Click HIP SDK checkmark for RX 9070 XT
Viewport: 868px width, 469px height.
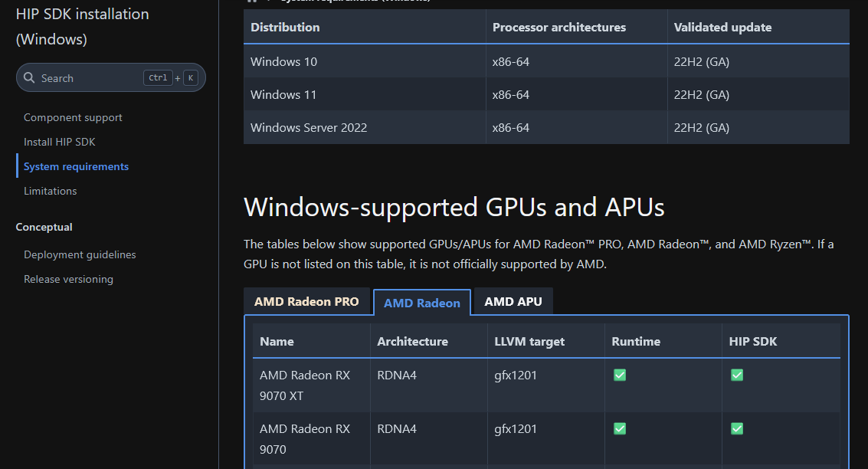(737, 375)
